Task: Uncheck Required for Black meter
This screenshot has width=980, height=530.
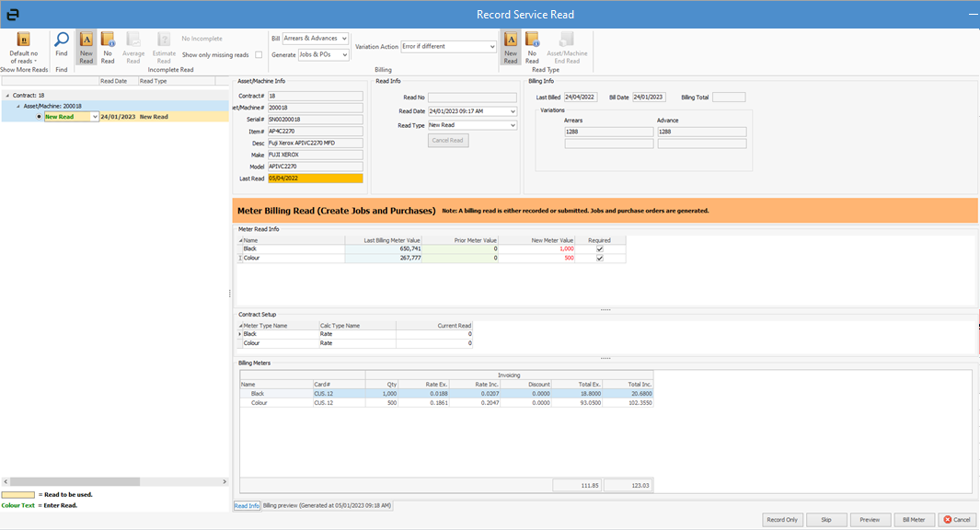Action: (x=600, y=248)
